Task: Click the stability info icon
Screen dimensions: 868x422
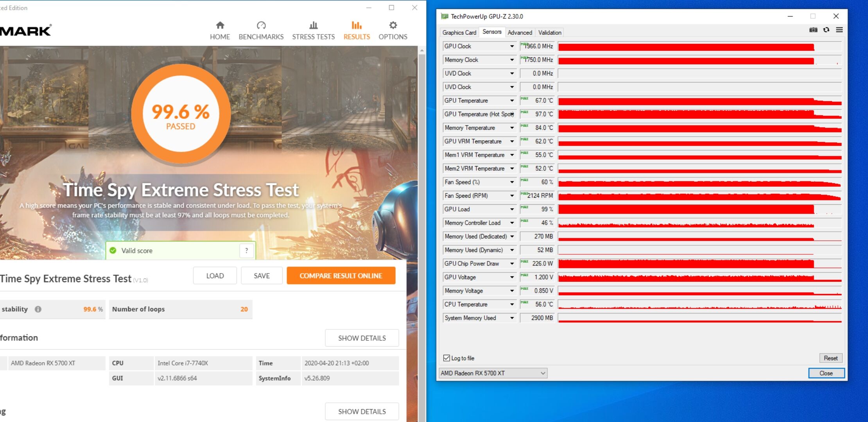Action: pos(38,309)
